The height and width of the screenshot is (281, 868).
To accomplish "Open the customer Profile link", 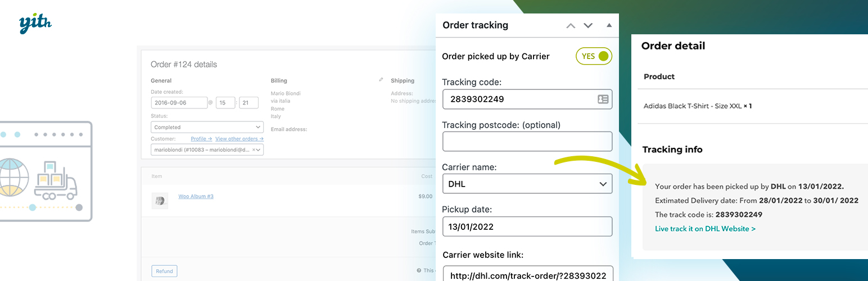I will click(201, 139).
